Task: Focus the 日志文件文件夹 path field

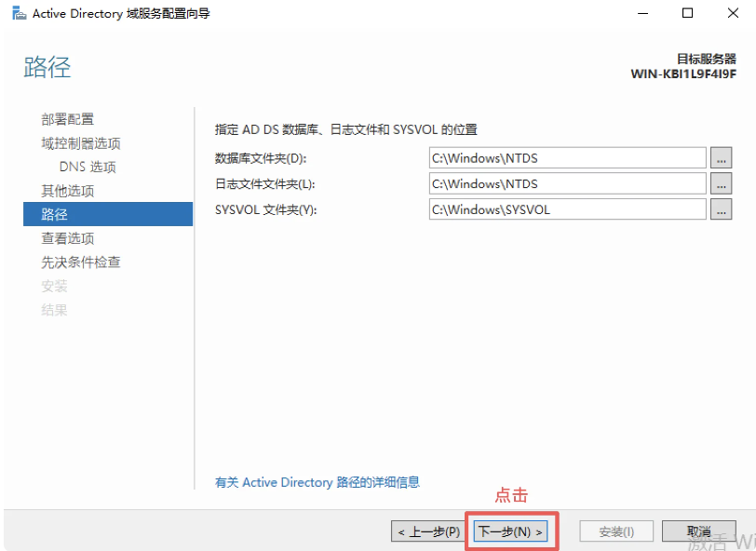Action: [x=566, y=183]
